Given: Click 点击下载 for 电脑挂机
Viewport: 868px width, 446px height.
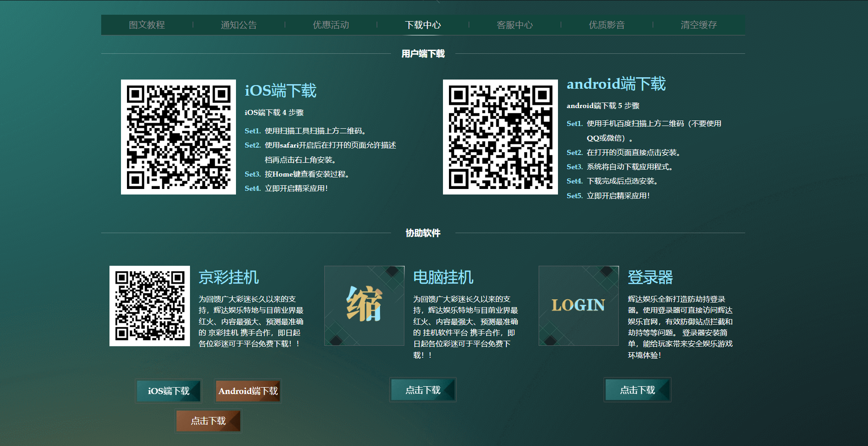Looking at the screenshot, I should point(423,389).
